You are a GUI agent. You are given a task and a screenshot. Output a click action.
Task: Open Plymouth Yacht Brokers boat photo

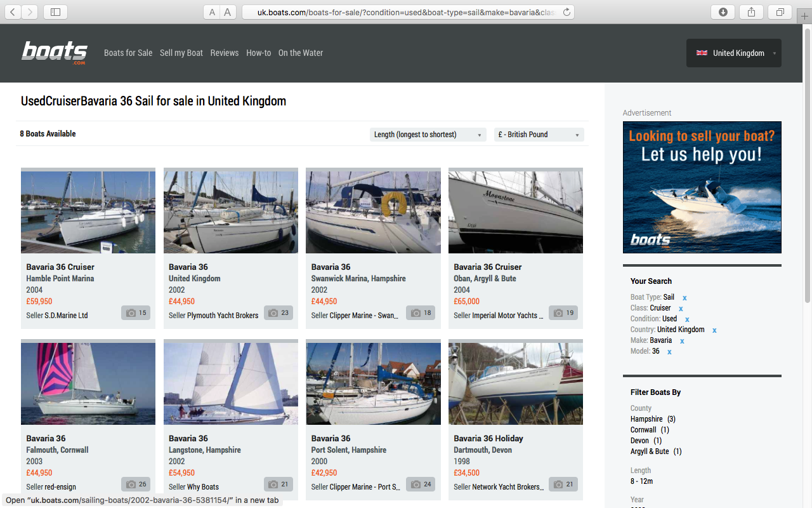point(231,212)
